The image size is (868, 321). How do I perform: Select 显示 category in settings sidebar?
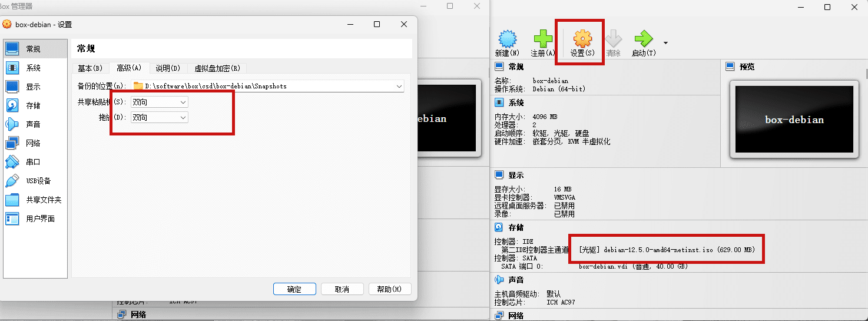click(x=33, y=87)
